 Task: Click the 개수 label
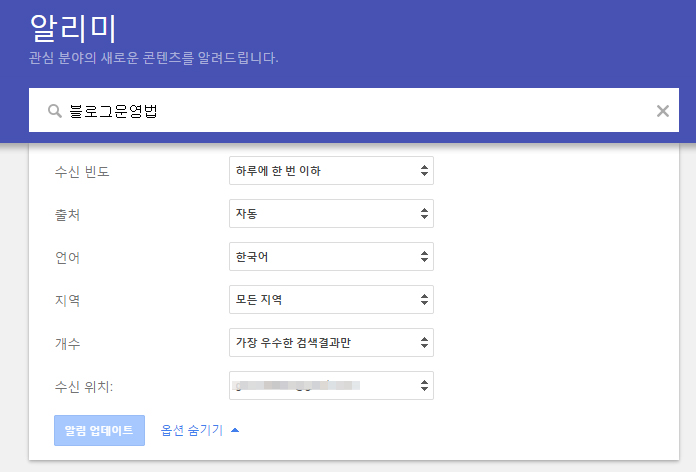point(68,343)
